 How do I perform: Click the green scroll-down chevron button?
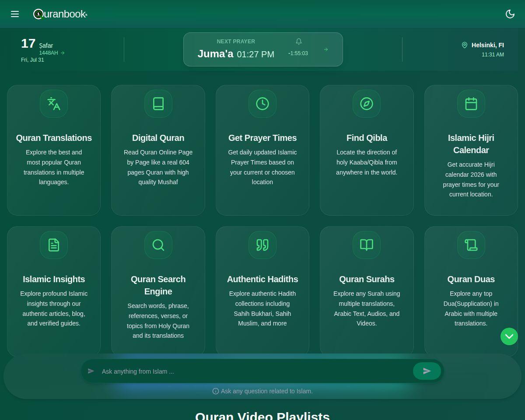pyautogui.click(x=509, y=336)
